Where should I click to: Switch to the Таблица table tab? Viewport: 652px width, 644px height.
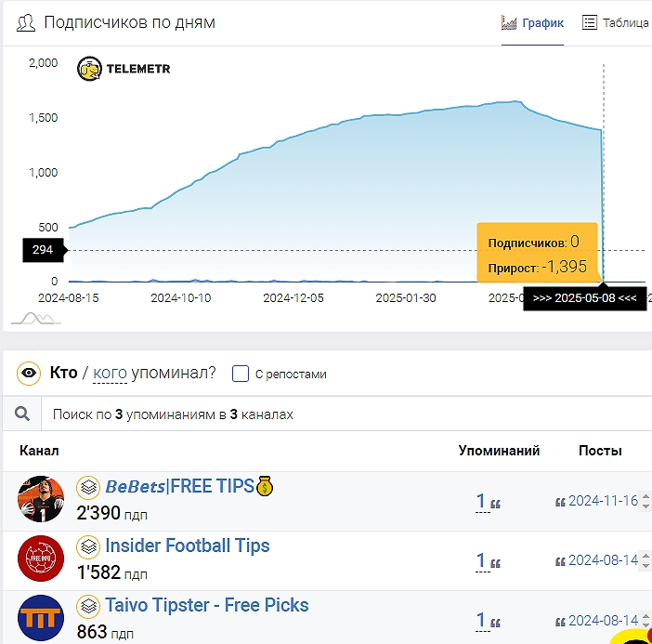615,23
